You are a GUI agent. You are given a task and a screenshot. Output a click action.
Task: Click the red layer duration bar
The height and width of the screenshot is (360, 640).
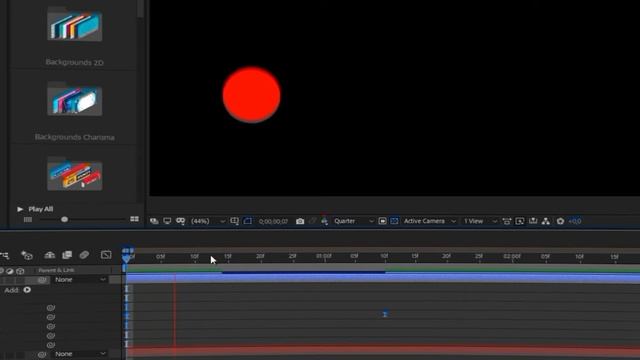(383, 352)
